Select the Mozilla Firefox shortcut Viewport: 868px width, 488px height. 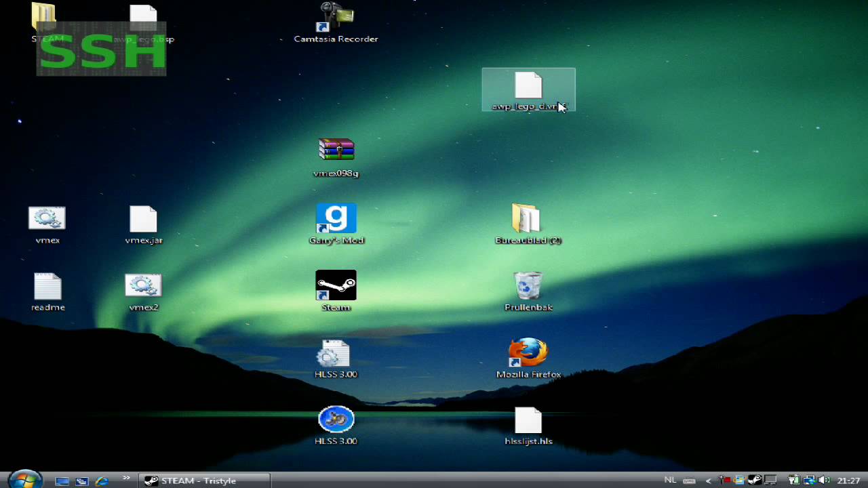[x=528, y=359]
